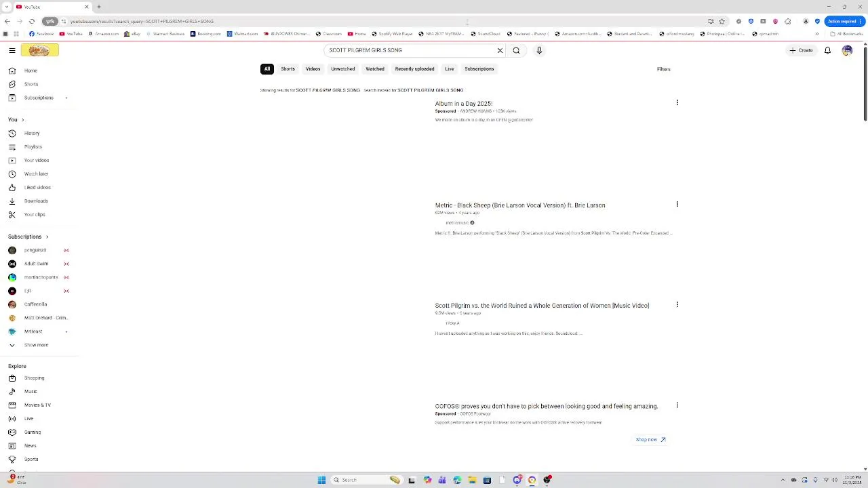This screenshot has width=868, height=488.
Task: Reload the page in the browser
Action: coord(31,21)
